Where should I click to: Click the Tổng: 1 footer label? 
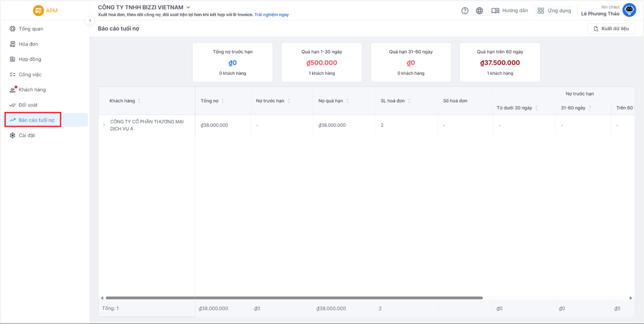coord(111,308)
